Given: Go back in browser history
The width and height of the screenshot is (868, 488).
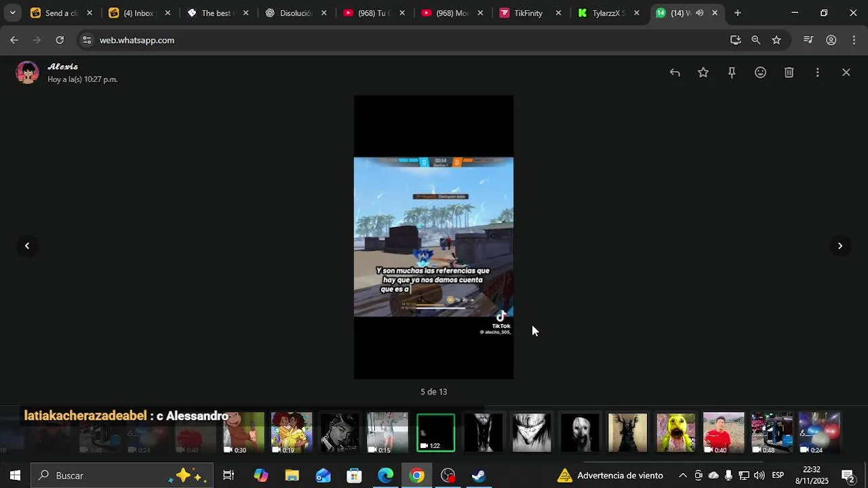Looking at the screenshot, I should (14, 40).
